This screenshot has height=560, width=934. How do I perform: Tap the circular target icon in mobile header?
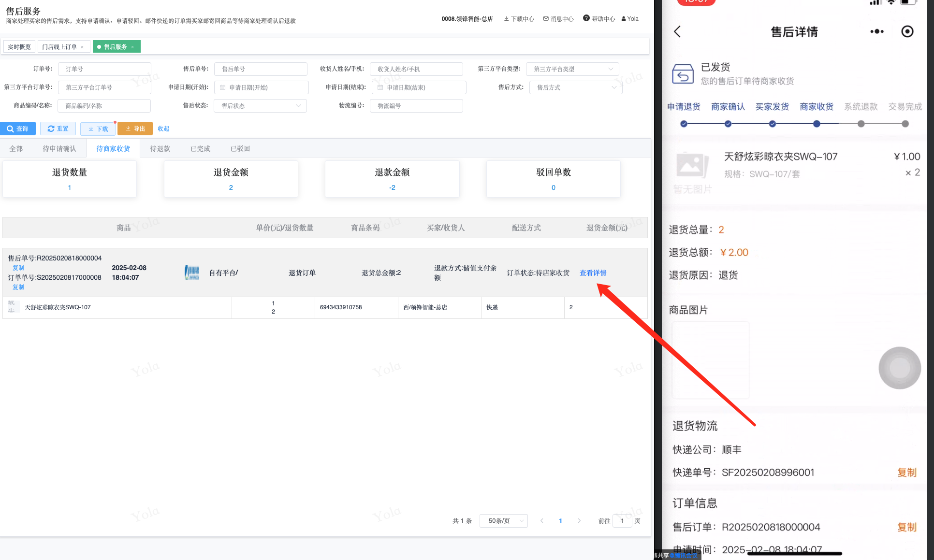[x=907, y=32]
